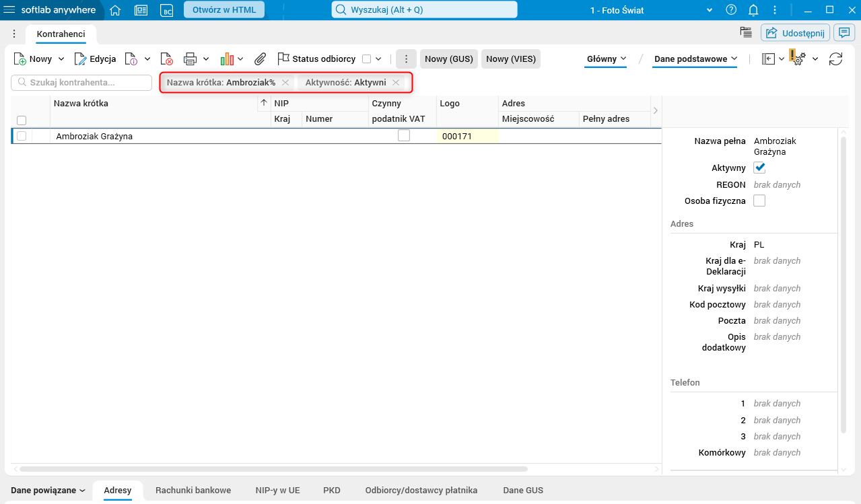Switch to the Rachunki bankowe tab
861x504 pixels.
[x=193, y=491]
